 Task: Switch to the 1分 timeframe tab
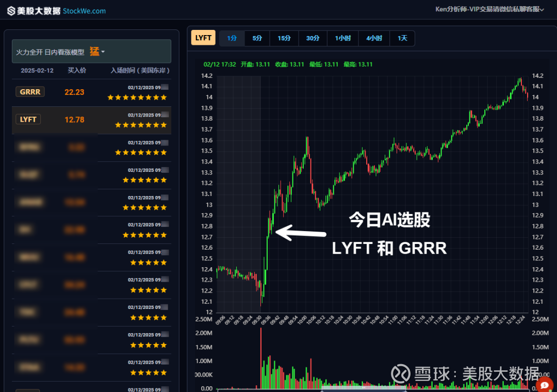tap(232, 38)
